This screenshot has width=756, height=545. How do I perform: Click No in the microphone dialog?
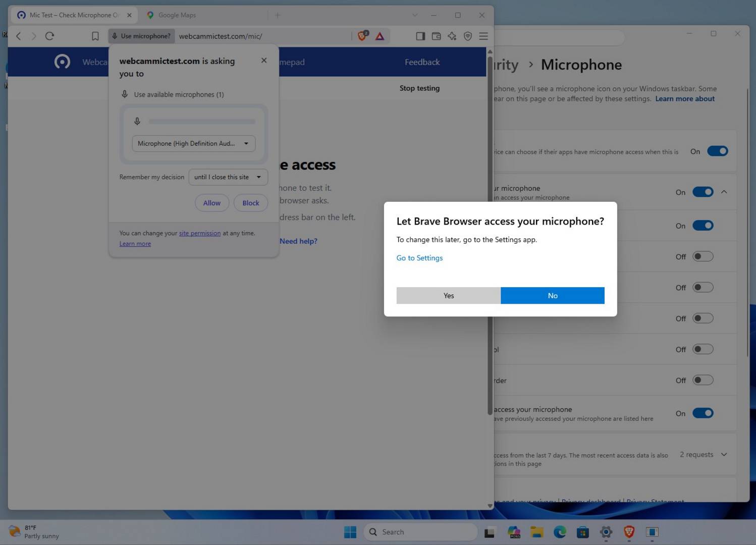[553, 296]
